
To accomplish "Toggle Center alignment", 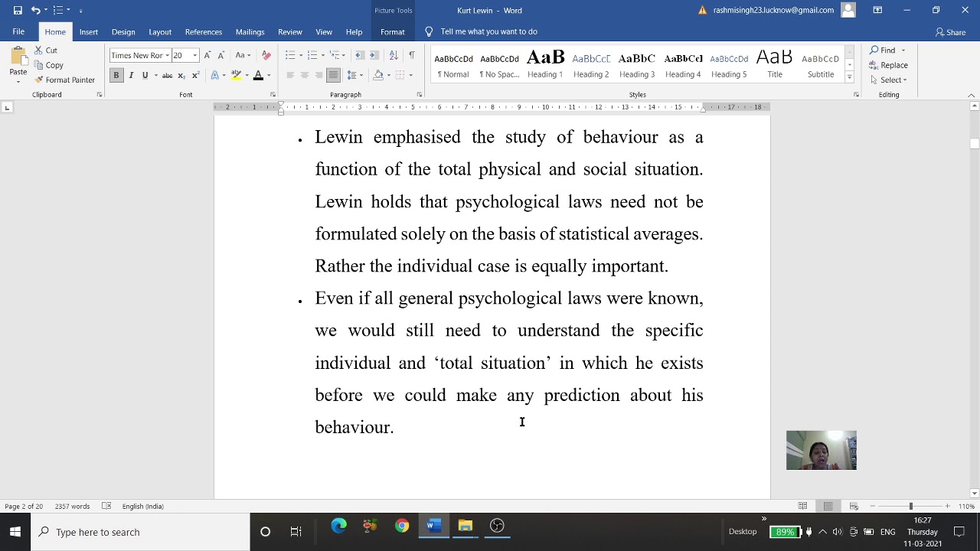I will (304, 75).
